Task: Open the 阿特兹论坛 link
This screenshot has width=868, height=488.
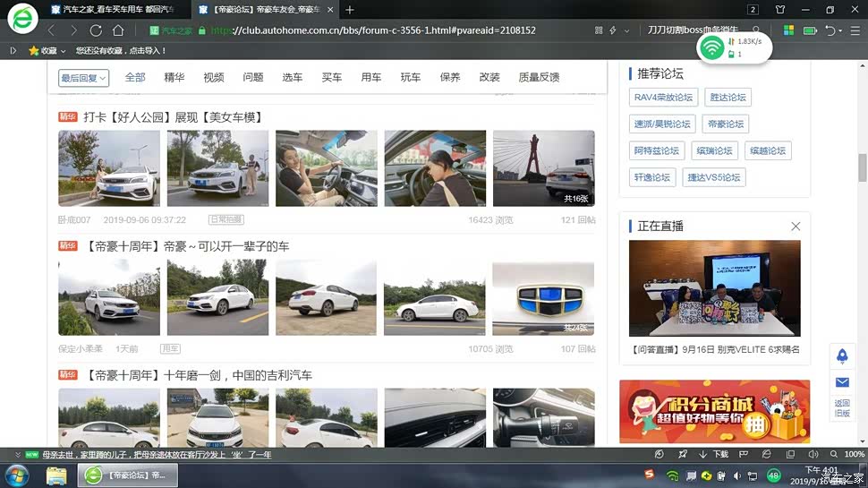Action: pos(657,150)
